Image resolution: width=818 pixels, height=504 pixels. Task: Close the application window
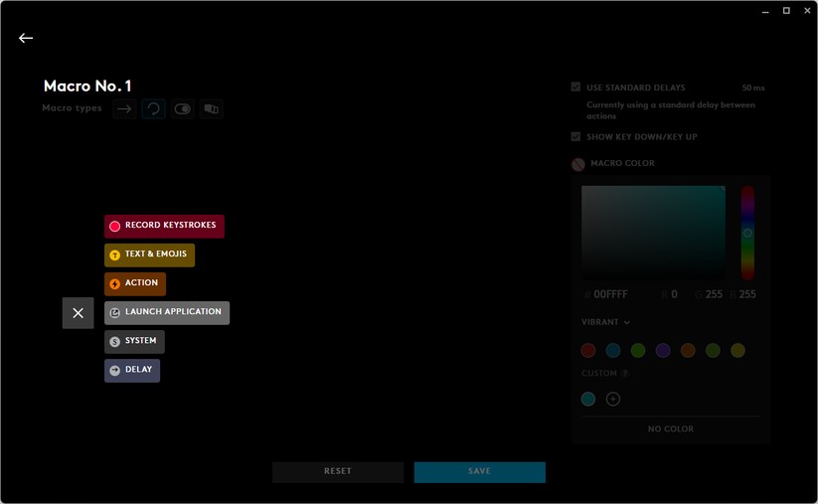807,11
